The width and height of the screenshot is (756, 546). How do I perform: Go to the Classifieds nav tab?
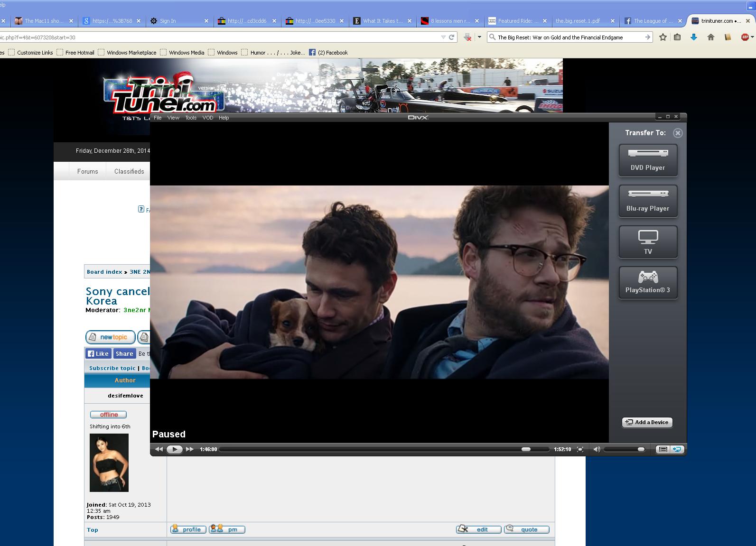point(129,171)
